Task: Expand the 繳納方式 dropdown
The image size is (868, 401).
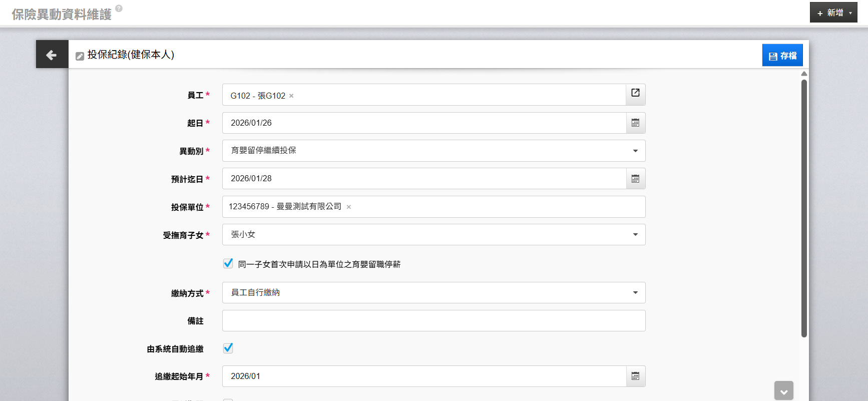Action: [x=635, y=293]
